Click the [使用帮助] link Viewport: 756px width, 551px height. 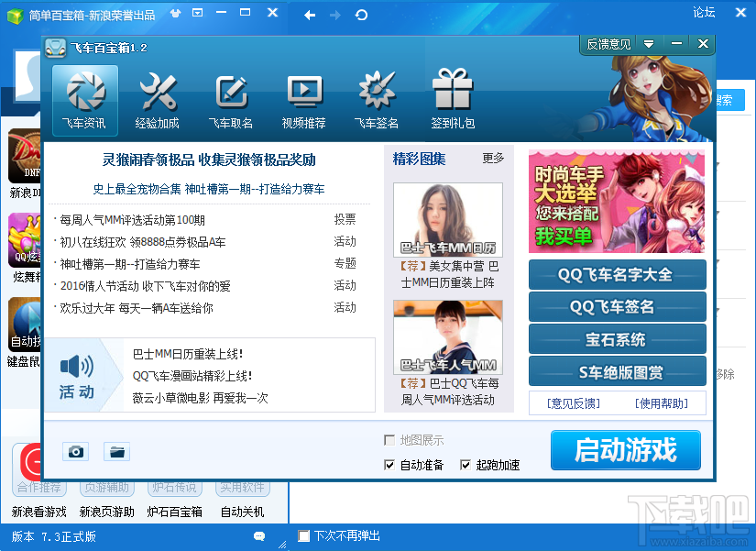[x=662, y=403]
